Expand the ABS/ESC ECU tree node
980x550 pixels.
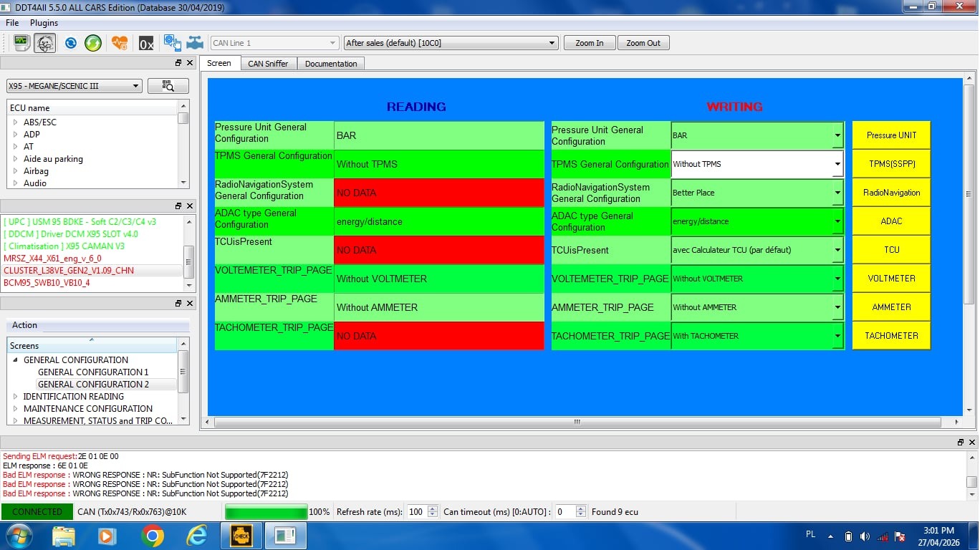(x=16, y=122)
